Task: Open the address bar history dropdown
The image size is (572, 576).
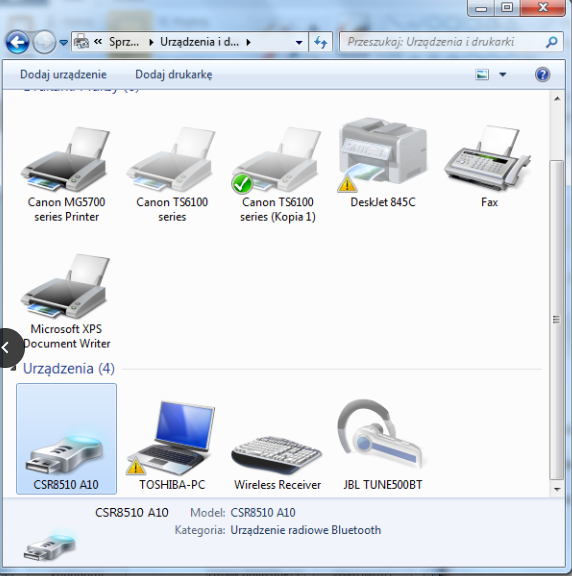Action: coord(299,43)
